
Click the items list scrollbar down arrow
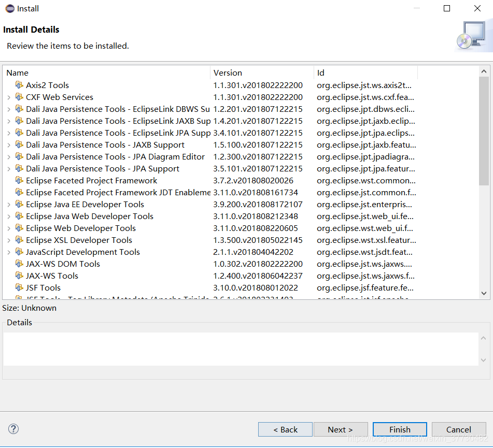point(484,293)
